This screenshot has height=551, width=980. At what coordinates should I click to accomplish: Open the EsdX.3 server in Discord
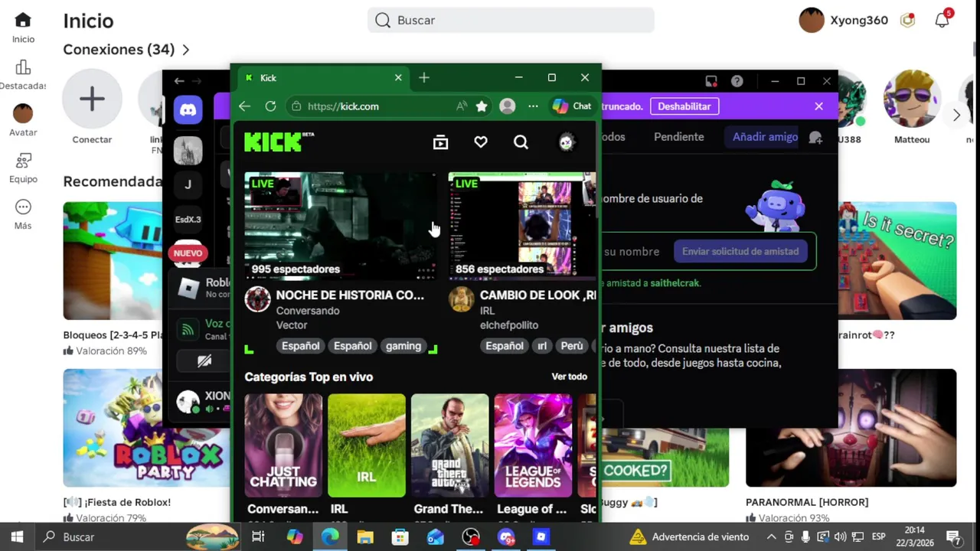click(x=188, y=220)
